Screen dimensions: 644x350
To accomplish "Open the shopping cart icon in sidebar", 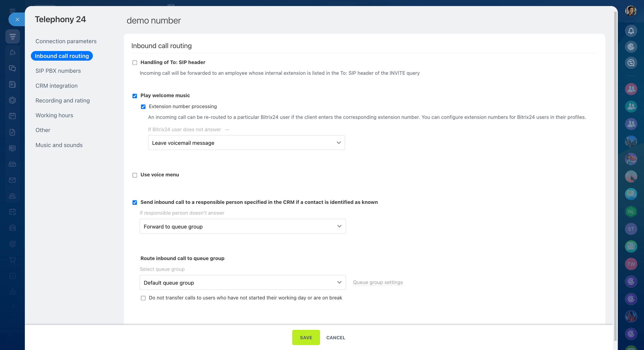I will point(12,260).
